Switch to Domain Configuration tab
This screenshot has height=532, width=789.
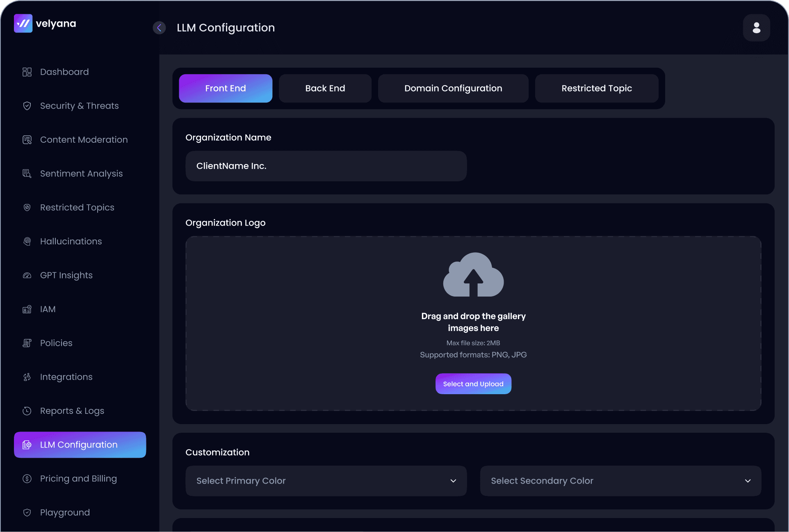tap(453, 88)
